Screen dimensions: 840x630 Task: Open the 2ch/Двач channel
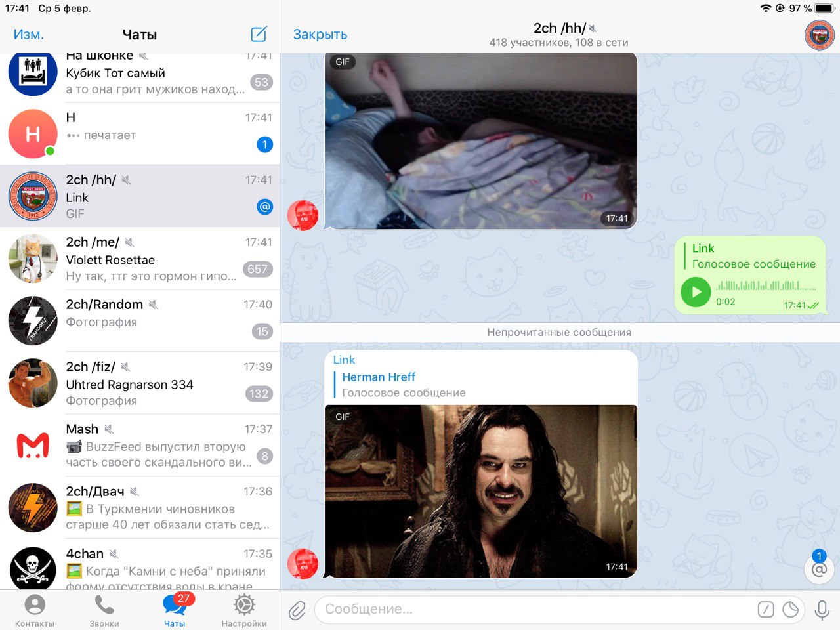tap(140, 508)
